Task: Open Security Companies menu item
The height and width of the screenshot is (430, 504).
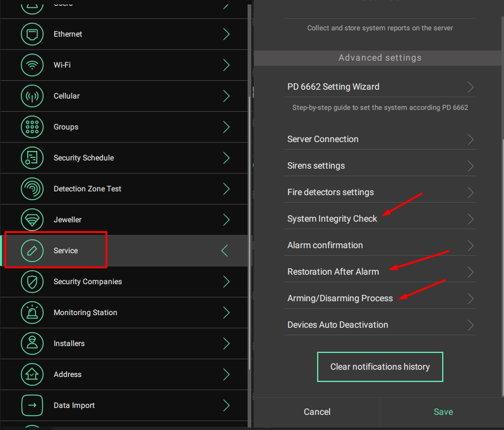Action: pyautogui.click(x=124, y=282)
